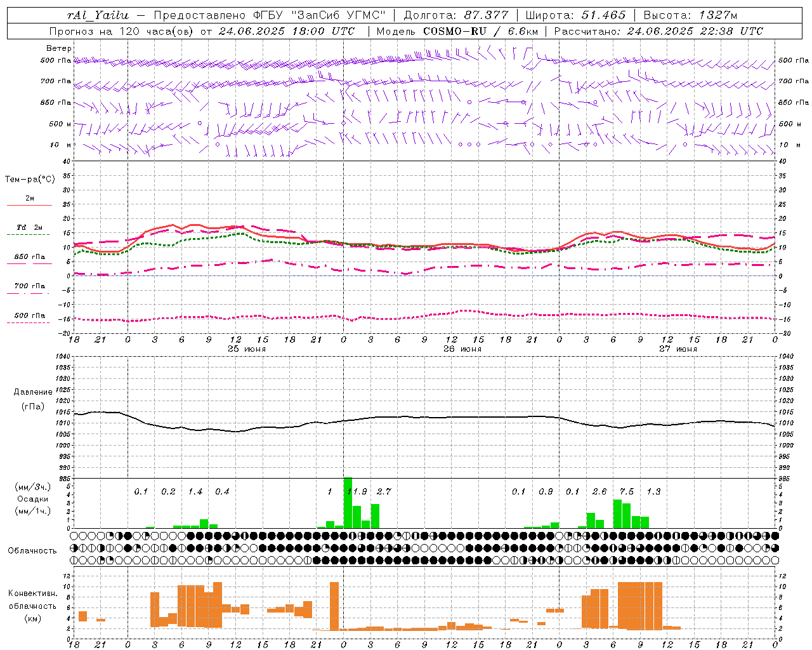This screenshot has width=812, height=650.
Task: Click the 1040 pressure tick on left axis
Action: [x=62, y=357]
